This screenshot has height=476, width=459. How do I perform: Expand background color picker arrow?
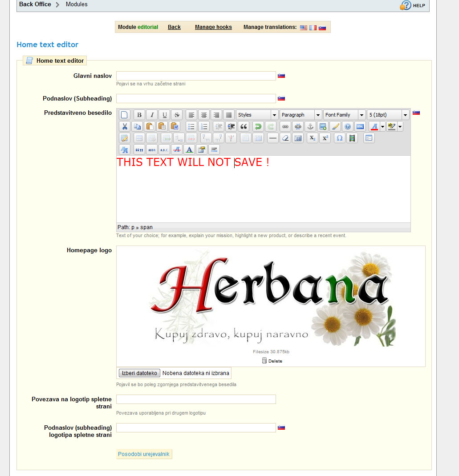(400, 126)
